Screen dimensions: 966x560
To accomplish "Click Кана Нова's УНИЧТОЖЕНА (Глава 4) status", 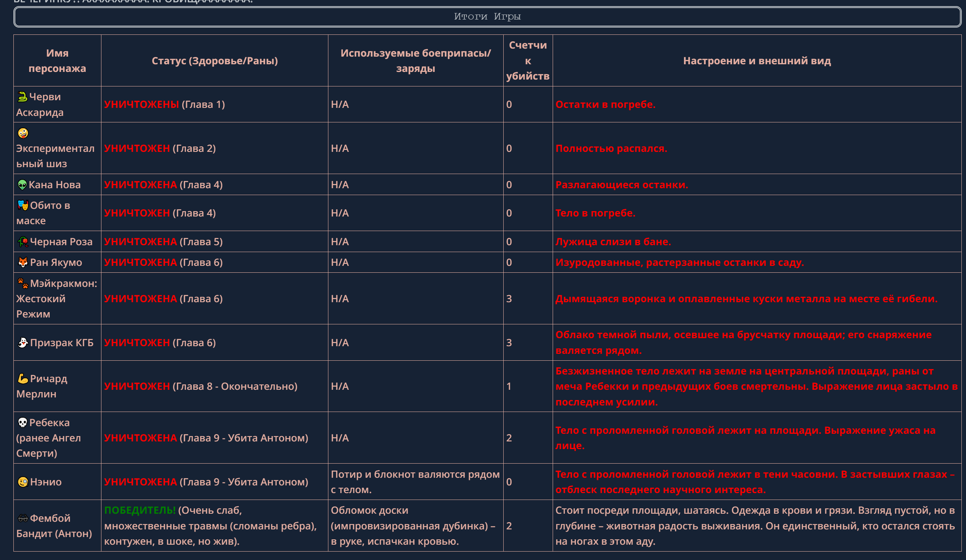I will [x=163, y=185].
